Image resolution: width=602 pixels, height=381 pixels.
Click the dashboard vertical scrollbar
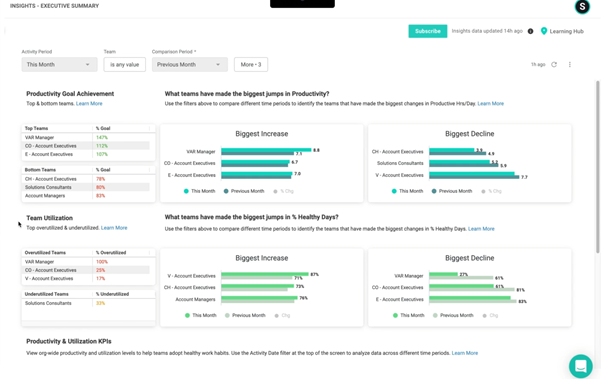coord(597,166)
